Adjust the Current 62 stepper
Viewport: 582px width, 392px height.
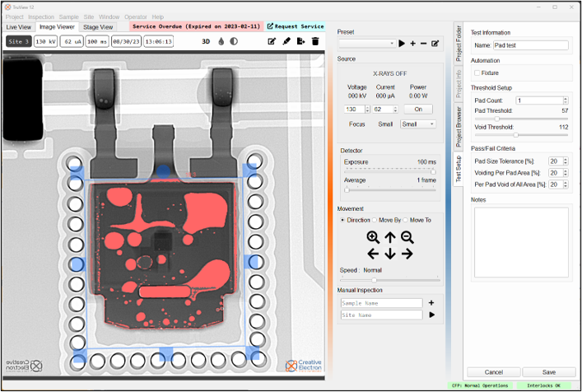pyautogui.click(x=395, y=110)
